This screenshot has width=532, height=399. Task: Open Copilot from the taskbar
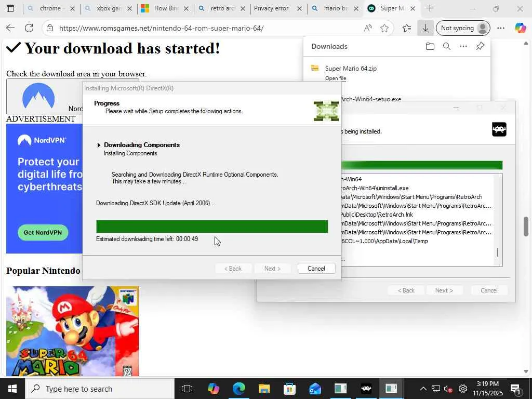[214, 389]
